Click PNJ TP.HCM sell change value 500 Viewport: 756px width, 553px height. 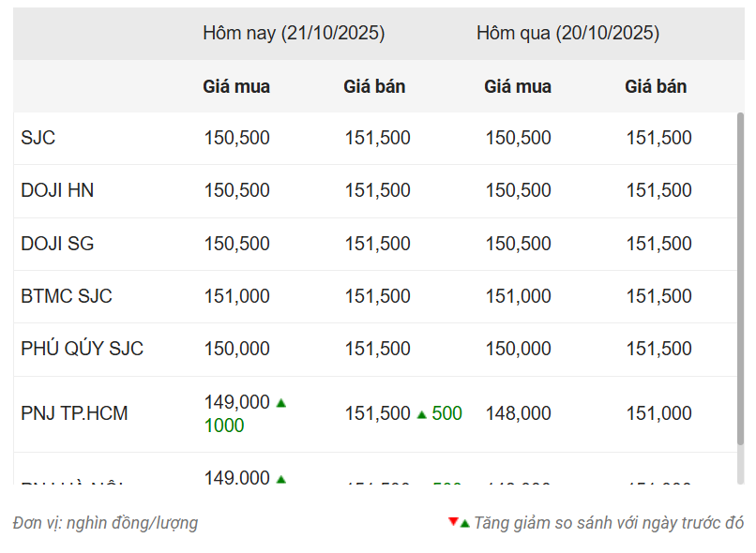(x=447, y=413)
